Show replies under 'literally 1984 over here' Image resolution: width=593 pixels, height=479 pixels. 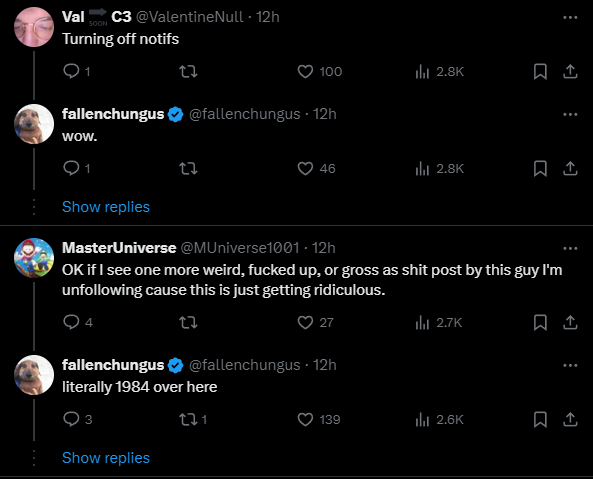point(106,458)
